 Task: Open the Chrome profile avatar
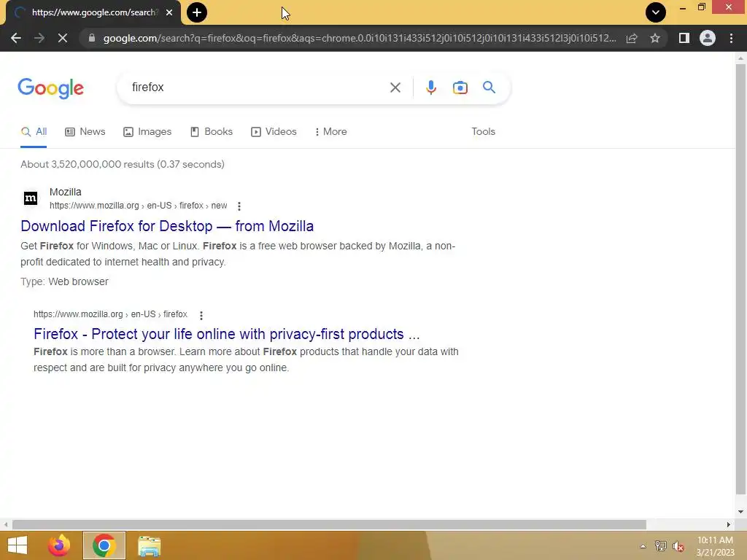pyautogui.click(x=708, y=38)
